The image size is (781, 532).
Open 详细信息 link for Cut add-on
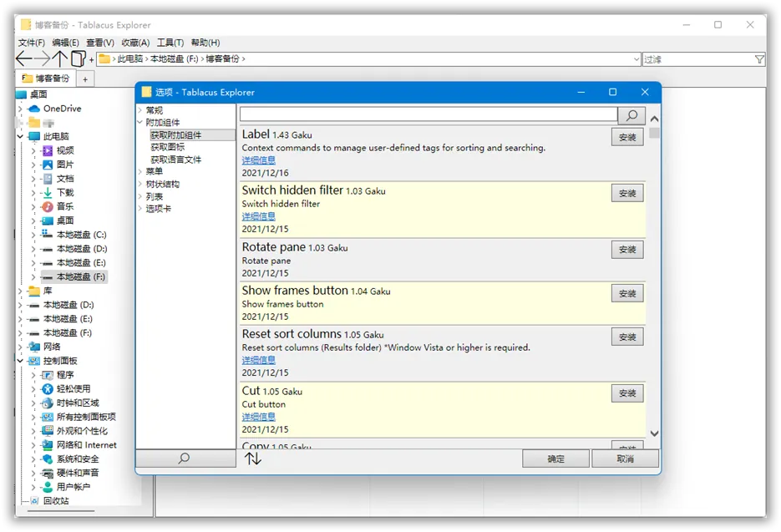[x=258, y=417]
